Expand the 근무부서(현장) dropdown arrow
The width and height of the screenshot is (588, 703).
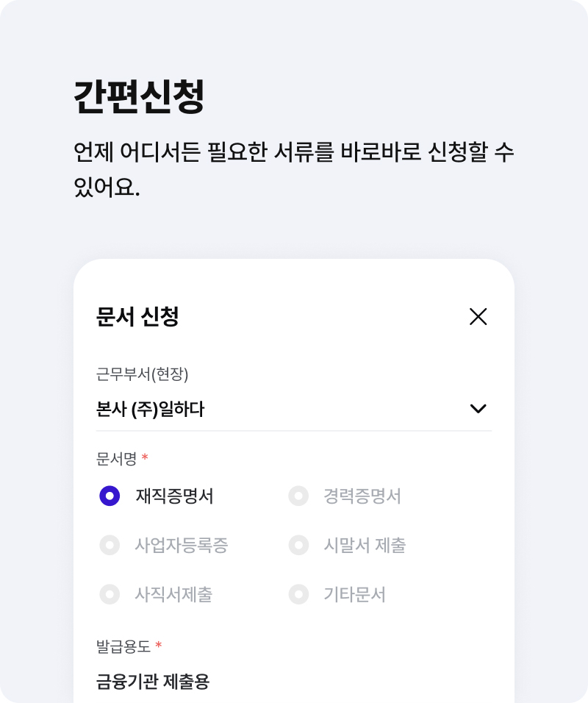pyautogui.click(x=478, y=409)
